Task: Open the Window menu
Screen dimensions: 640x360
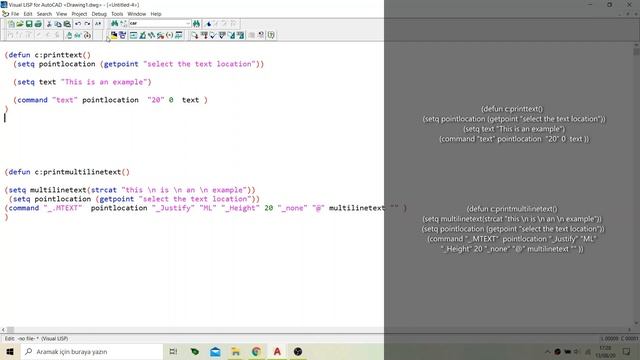Action: point(136,14)
